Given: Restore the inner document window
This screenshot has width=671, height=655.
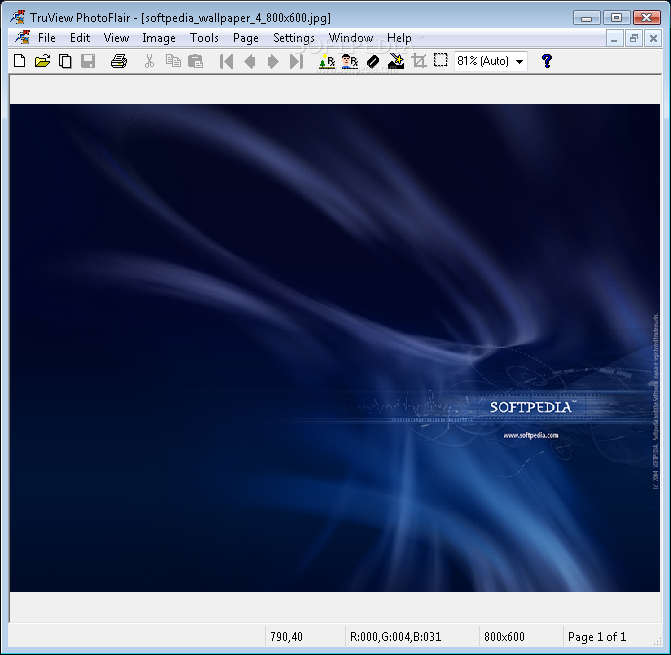Looking at the screenshot, I should pyautogui.click(x=634, y=39).
